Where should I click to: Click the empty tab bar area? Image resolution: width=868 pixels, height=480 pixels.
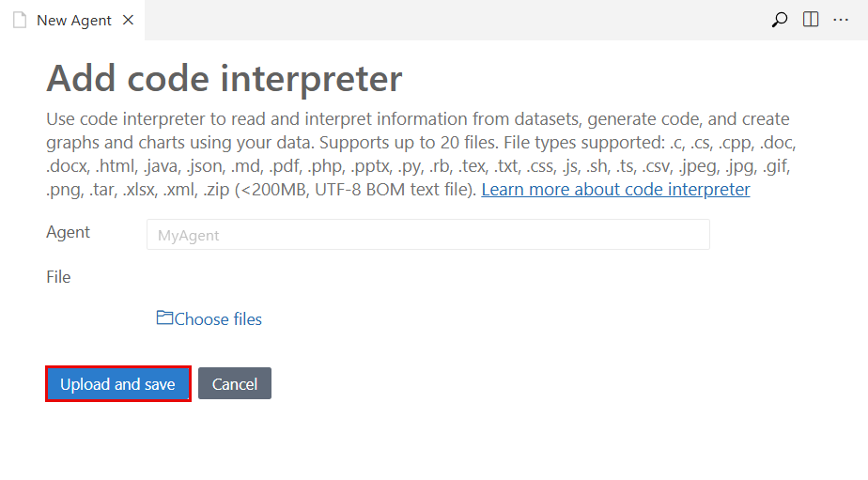[x=451, y=20]
